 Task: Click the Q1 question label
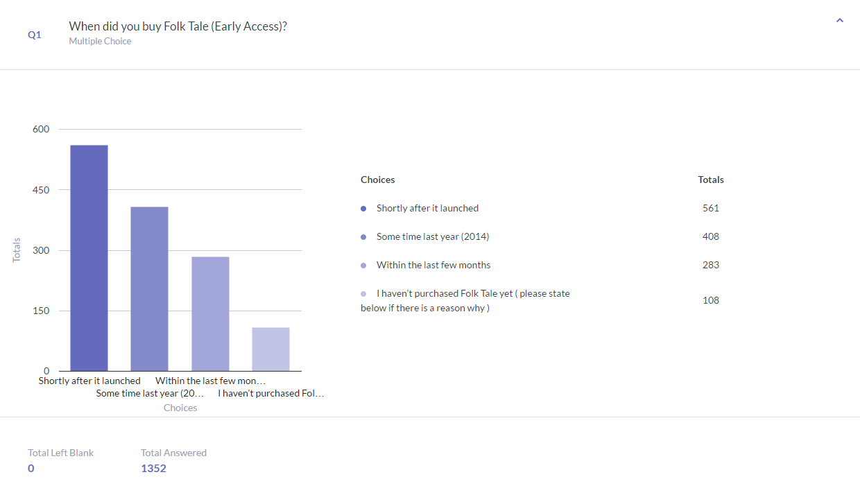point(35,35)
